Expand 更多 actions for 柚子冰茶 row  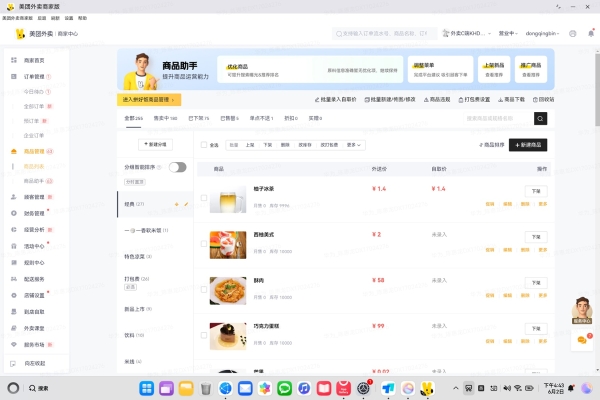click(x=543, y=204)
